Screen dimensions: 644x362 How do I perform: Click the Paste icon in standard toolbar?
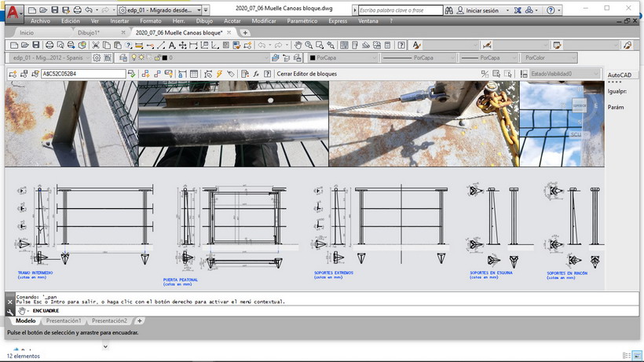(x=118, y=45)
